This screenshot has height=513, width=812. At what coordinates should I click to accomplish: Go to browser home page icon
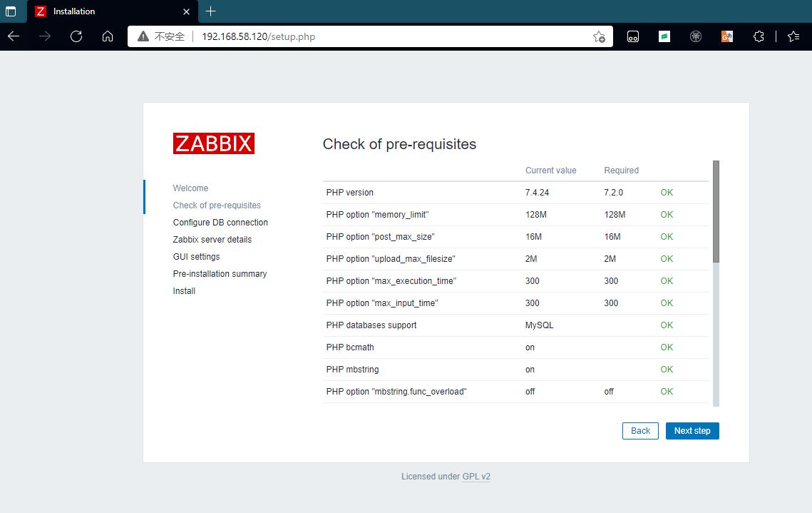coord(108,36)
